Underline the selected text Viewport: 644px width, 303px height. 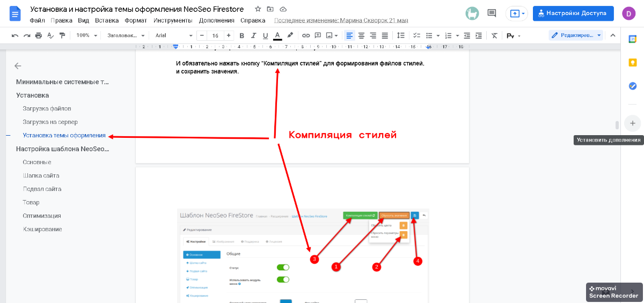tap(265, 35)
